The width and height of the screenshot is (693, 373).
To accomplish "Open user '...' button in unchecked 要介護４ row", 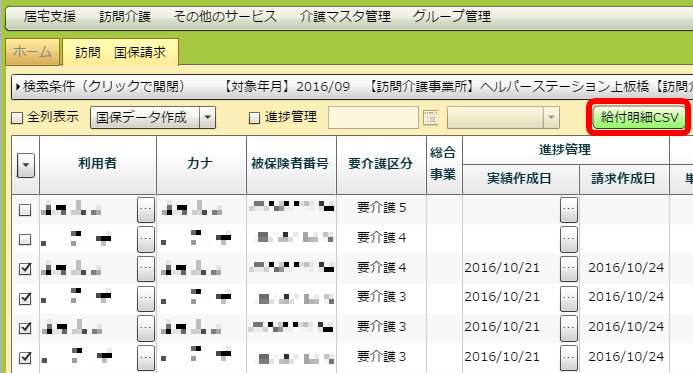I will 146,239.
